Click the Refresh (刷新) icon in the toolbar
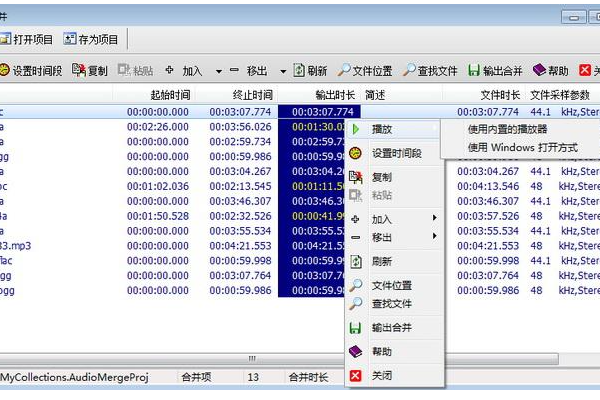The width and height of the screenshot is (600, 400). coord(299,70)
